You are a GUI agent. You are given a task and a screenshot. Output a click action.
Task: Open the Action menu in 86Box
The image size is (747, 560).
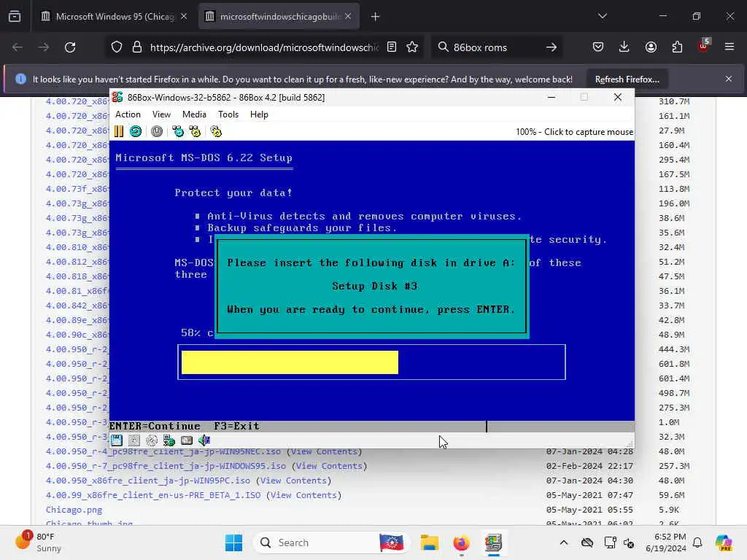tap(128, 114)
